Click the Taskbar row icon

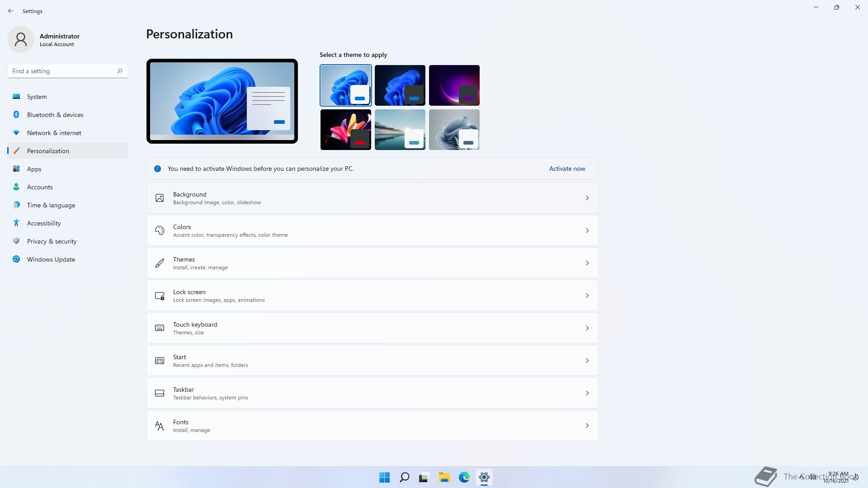click(x=160, y=393)
